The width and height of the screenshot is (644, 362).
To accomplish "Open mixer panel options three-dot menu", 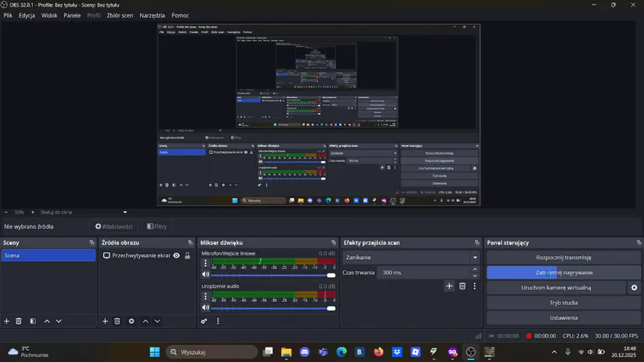I will coord(218,321).
